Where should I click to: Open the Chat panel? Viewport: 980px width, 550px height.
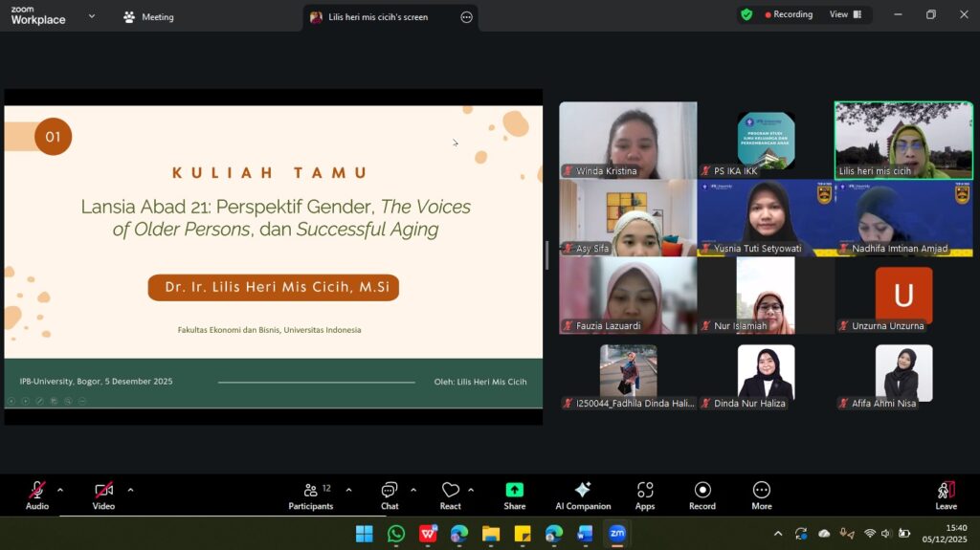pyautogui.click(x=390, y=494)
